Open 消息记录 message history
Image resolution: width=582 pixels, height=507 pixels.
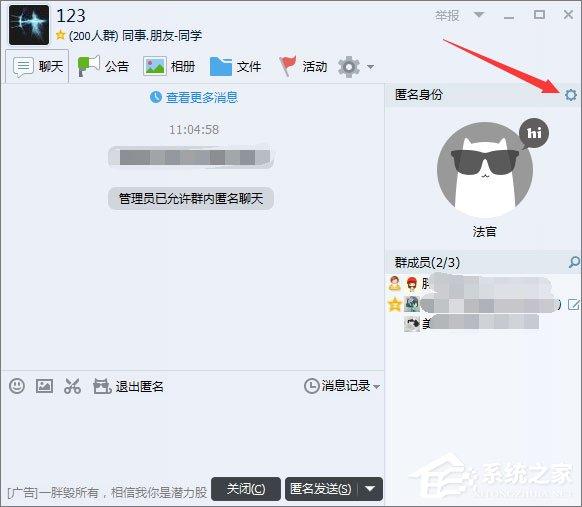(337, 386)
